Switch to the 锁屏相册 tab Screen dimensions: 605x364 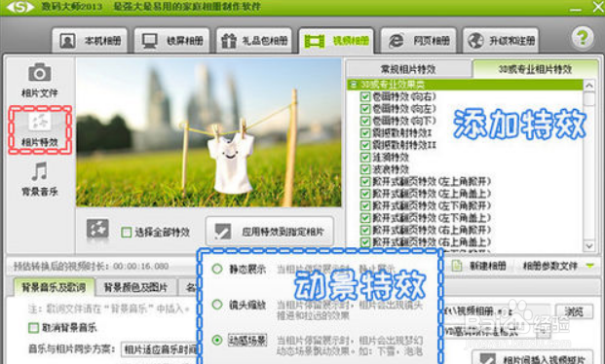click(172, 40)
